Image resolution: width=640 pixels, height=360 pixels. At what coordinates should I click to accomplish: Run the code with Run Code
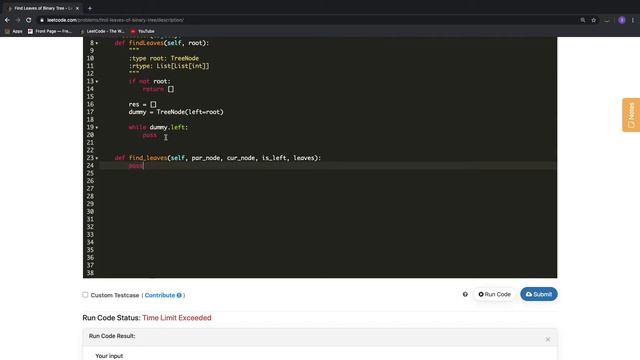(494, 294)
